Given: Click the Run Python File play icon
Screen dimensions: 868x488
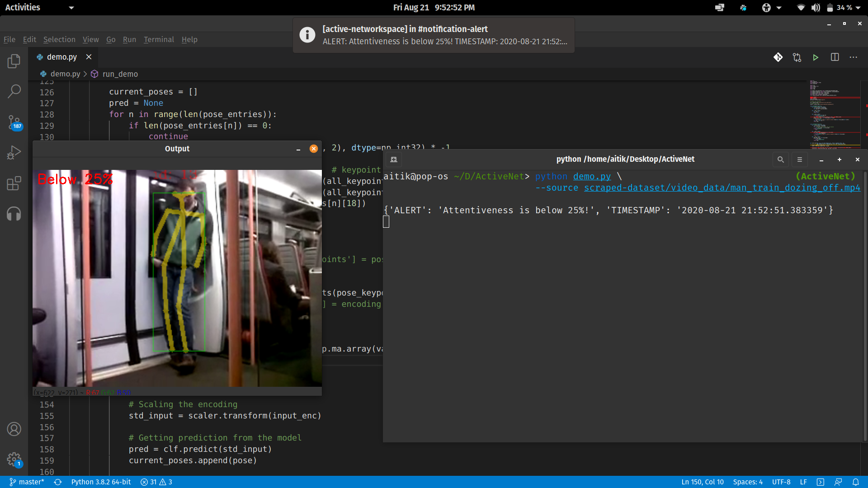Looking at the screenshot, I should click(816, 57).
